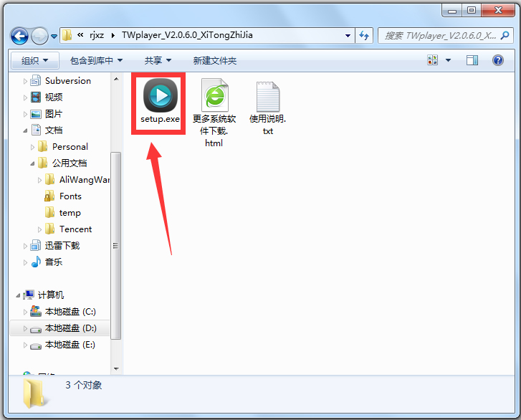Select 迅雷下载 in the tree
This screenshot has height=420, width=521.
pos(62,246)
